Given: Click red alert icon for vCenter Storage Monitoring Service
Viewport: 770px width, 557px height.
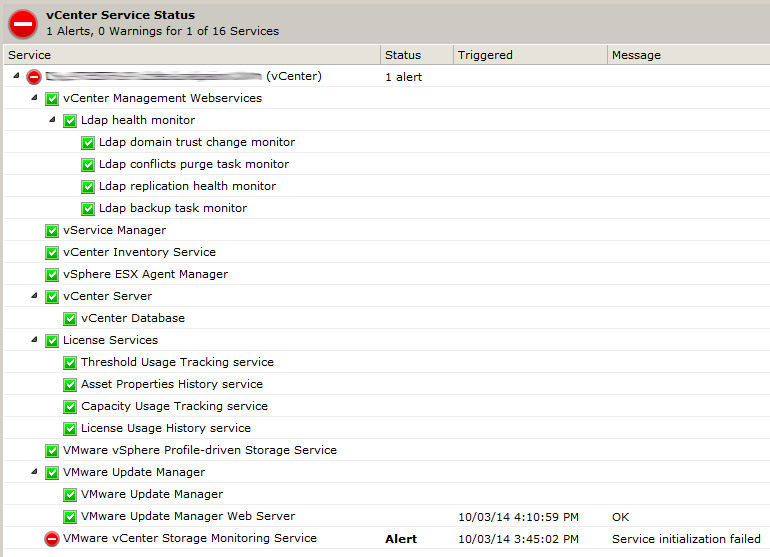Looking at the screenshot, I should pos(52,539).
